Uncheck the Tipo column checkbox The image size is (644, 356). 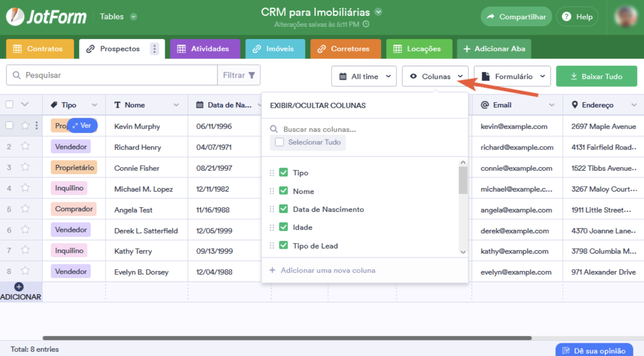(284, 172)
